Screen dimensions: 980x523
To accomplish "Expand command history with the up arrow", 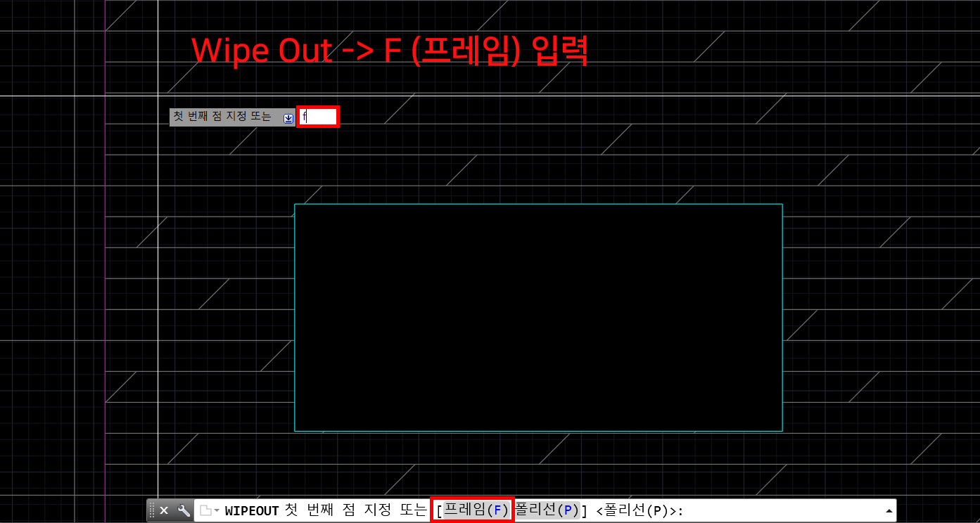I will 889,510.
